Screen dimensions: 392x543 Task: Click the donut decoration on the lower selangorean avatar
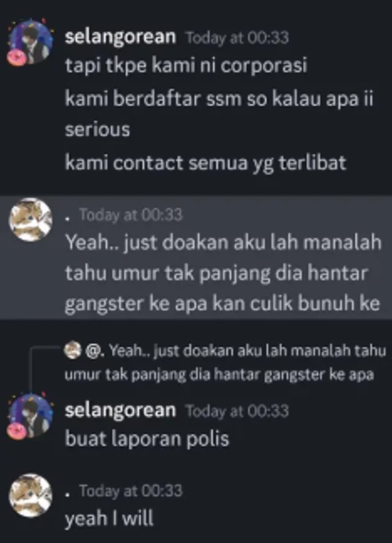point(17,431)
